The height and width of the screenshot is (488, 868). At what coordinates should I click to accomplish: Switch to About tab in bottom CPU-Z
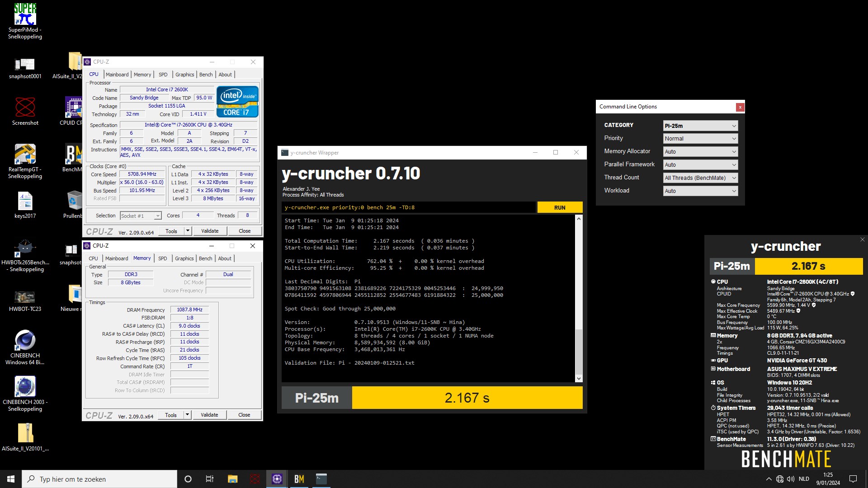click(x=225, y=258)
